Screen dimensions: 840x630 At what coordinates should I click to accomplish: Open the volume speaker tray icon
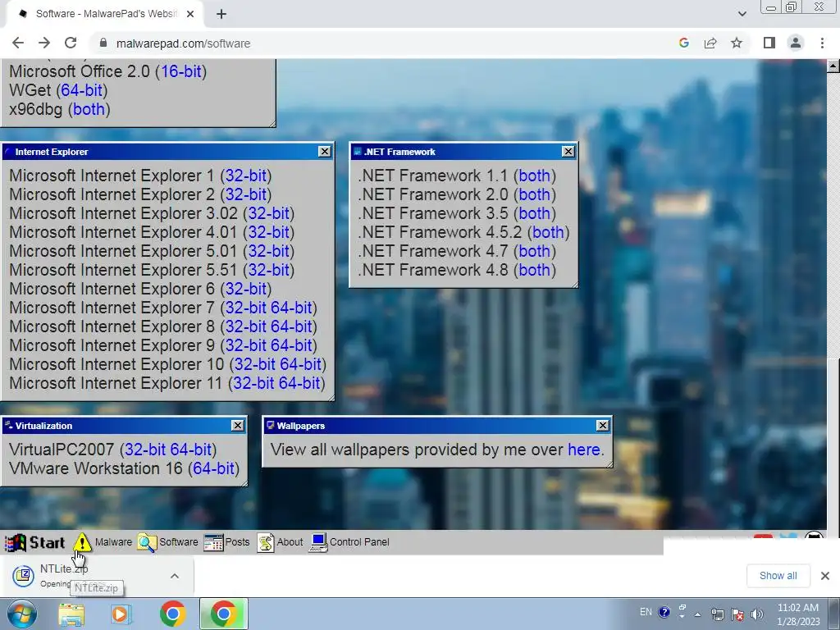(x=757, y=614)
